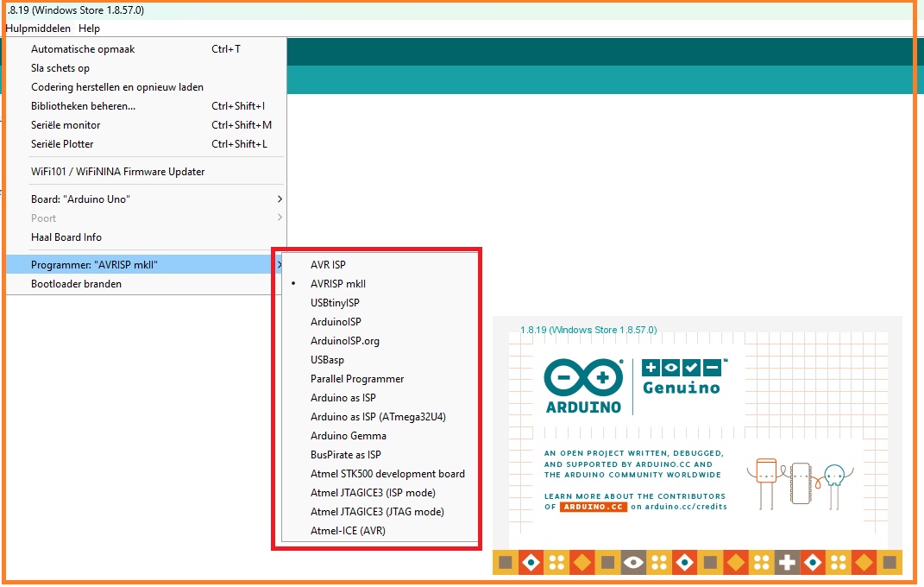
Task: Choose Arduino Gemma programmer
Action: click(380, 436)
